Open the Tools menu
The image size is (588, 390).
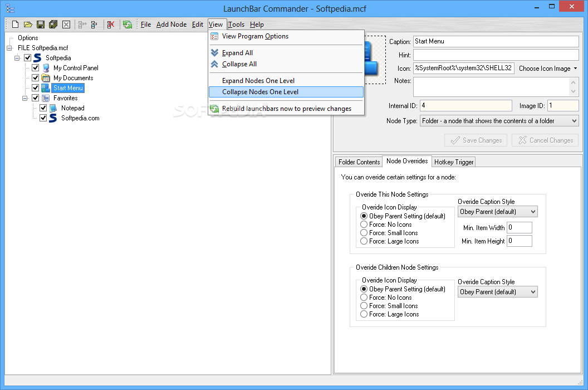(236, 25)
